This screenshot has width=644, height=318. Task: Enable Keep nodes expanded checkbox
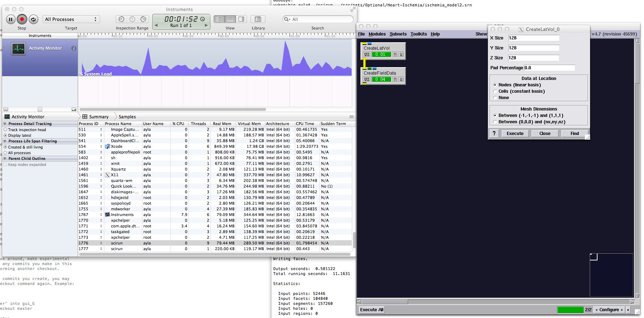[5, 165]
